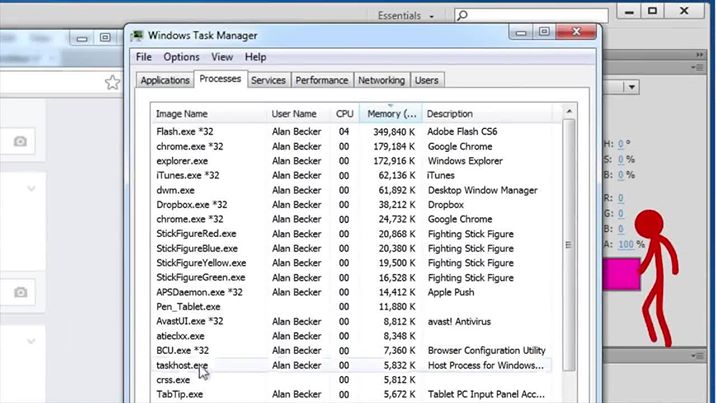Click the Task Manager title bar icon

coord(137,36)
